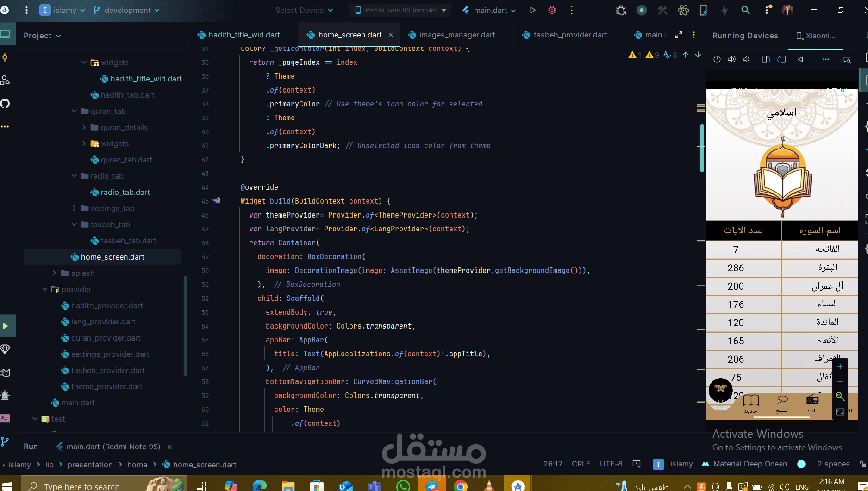Image resolution: width=868 pixels, height=491 pixels.
Task: Open the islamy project dropdown
Action: (x=62, y=10)
